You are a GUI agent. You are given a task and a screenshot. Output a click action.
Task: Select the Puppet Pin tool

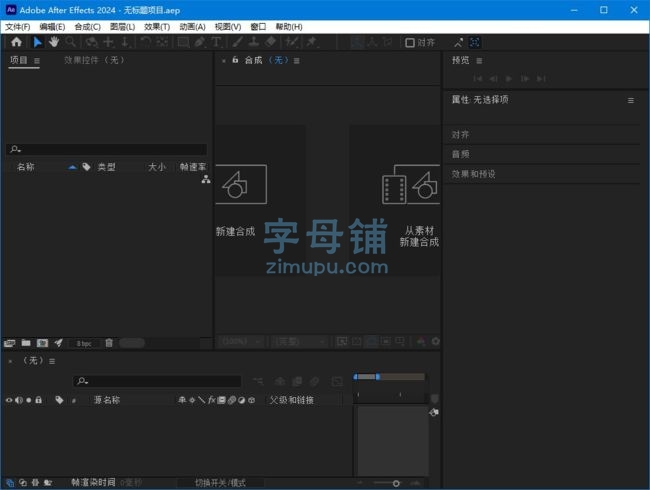[312, 42]
